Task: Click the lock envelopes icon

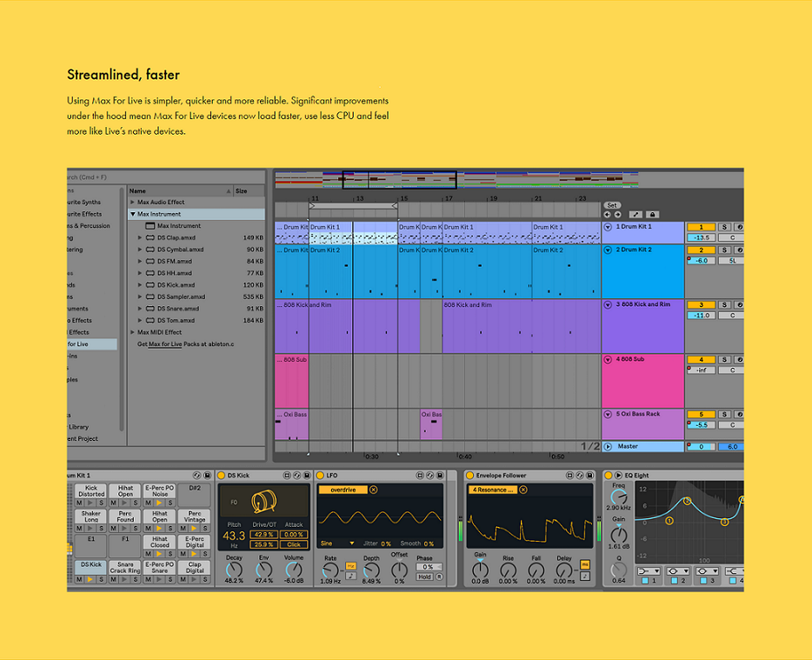Action: pos(652,215)
